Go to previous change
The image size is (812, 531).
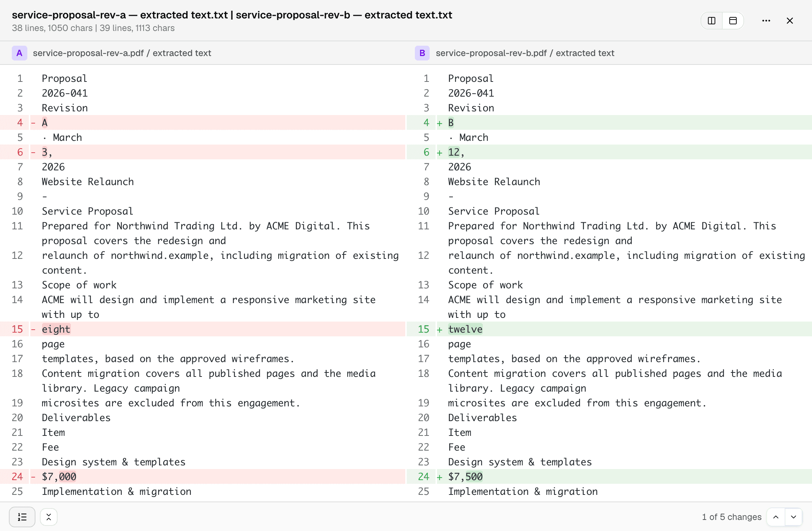click(776, 517)
